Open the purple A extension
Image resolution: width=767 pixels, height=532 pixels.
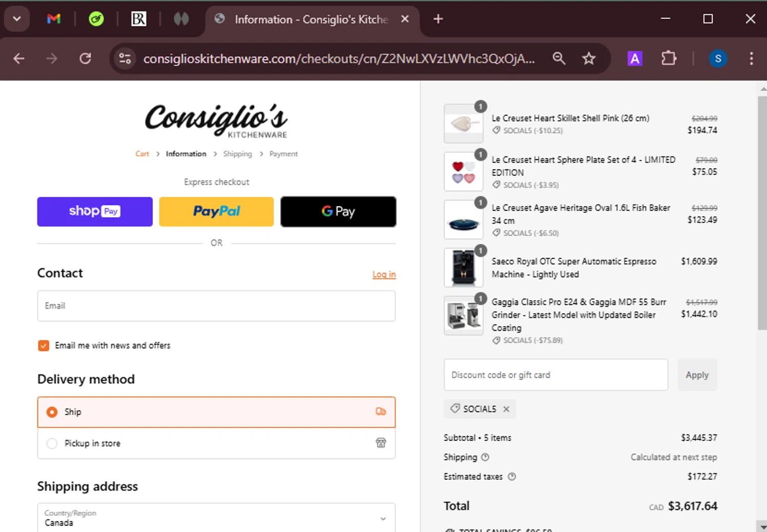tap(635, 59)
